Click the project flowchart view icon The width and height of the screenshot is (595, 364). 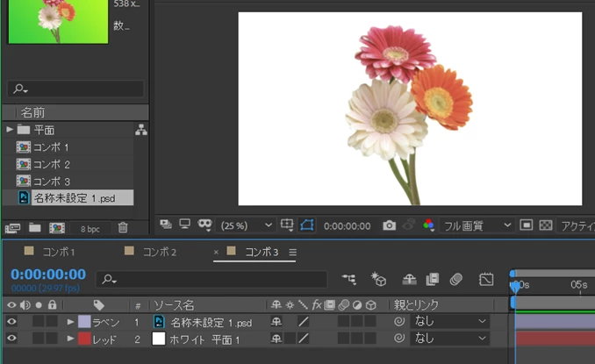click(141, 130)
